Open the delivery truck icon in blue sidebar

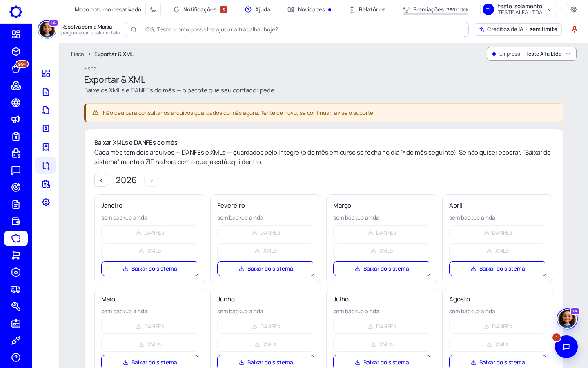(x=16, y=289)
